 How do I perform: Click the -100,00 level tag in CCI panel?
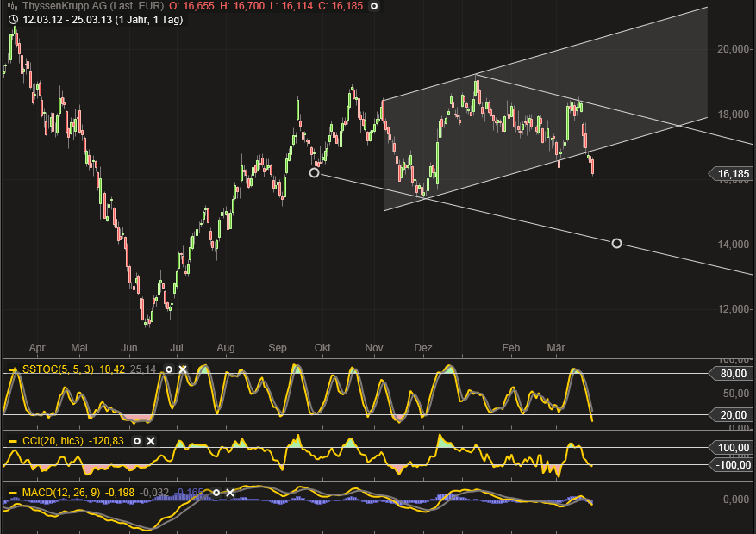tap(731, 464)
